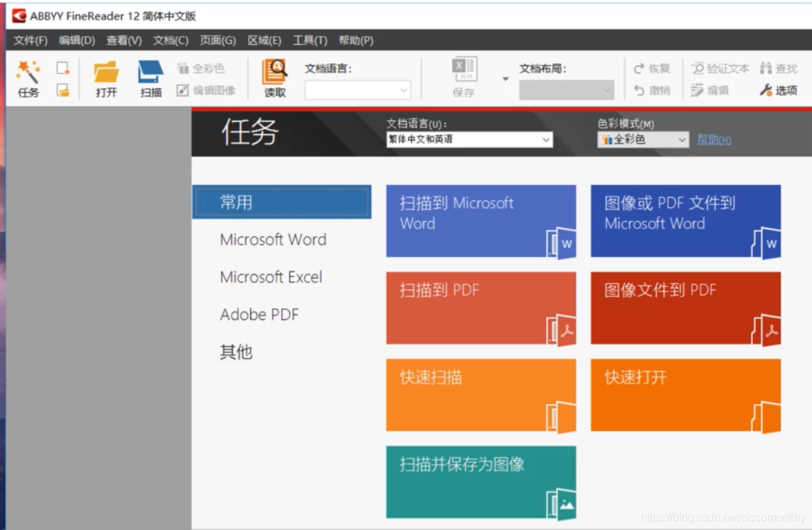The width and height of the screenshot is (812, 530).
Task: Start 图像文件到 PDF task tile
Action: [x=686, y=308]
